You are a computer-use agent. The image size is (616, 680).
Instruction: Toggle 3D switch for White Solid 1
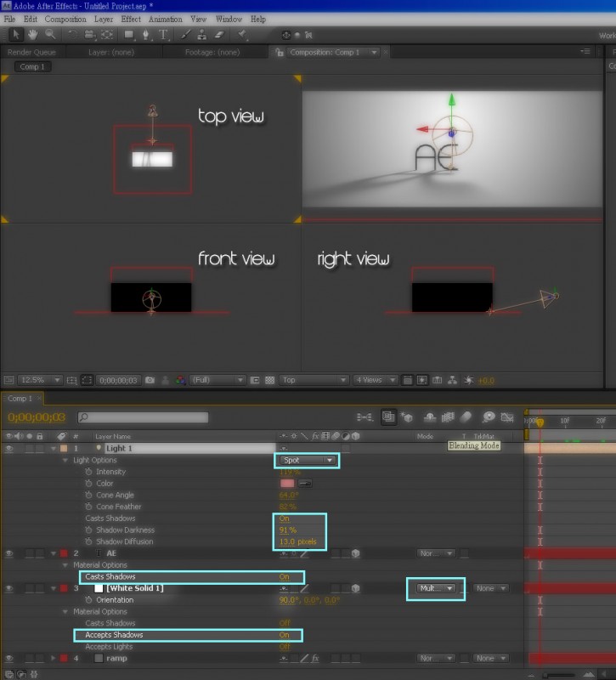355,588
